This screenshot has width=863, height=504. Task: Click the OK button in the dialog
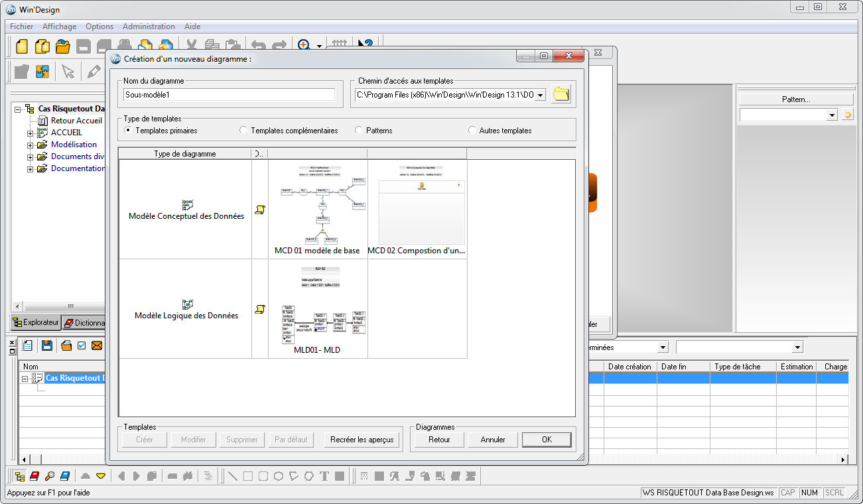click(x=547, y=440)
